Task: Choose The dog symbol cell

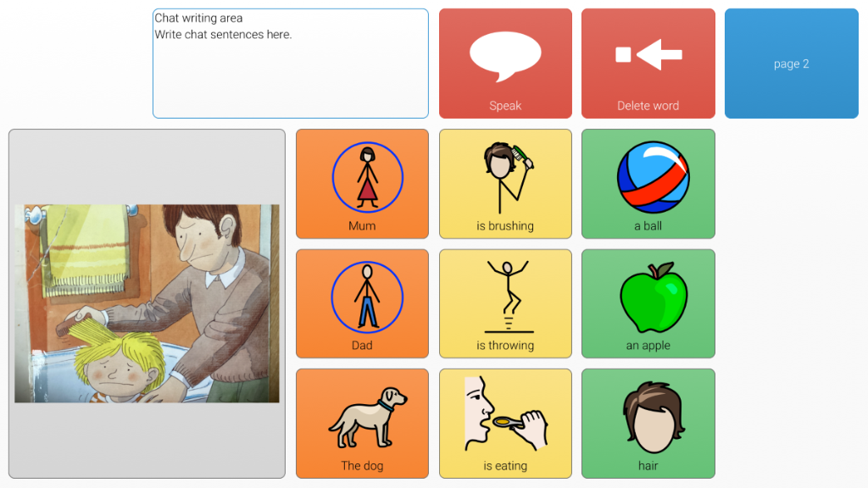Action: tap(362, 424)
